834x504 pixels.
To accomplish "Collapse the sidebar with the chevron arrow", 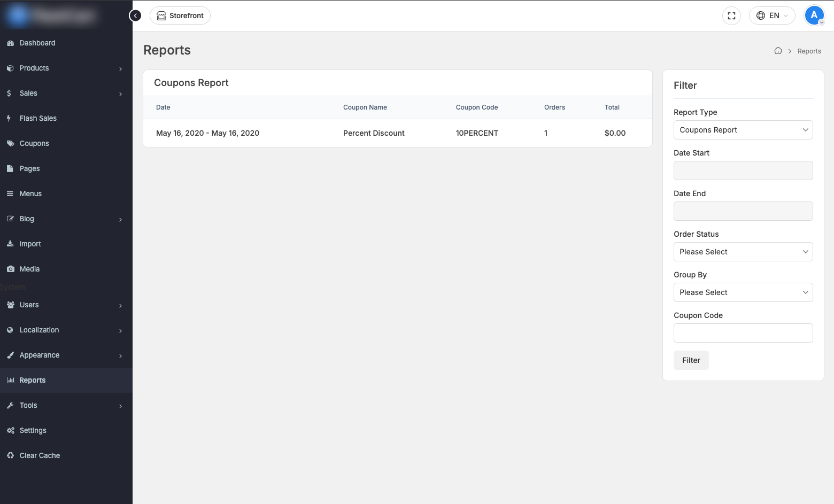I will click(x=135, y=15).
